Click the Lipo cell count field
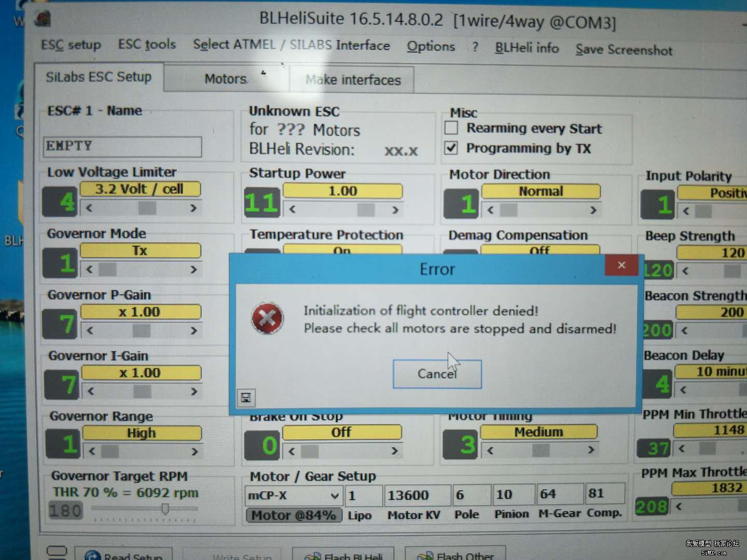 pyautogui.click(x=364, y=495)
